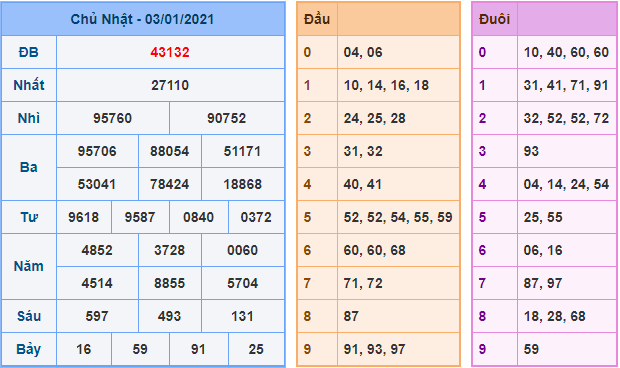This screenshot has height=368, width=620.
Task: Select Đuôi row value 04, 14, 24, 54
Action: [566, 184]
